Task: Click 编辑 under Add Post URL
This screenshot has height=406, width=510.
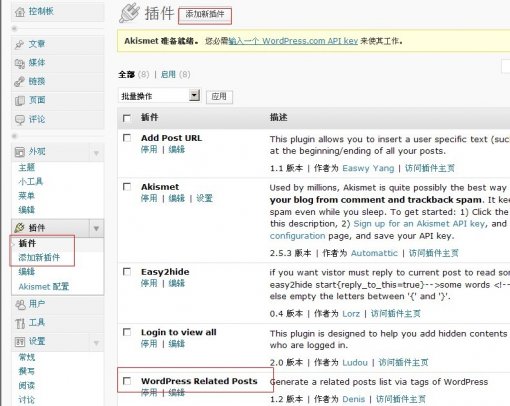Action: point(177,149)
